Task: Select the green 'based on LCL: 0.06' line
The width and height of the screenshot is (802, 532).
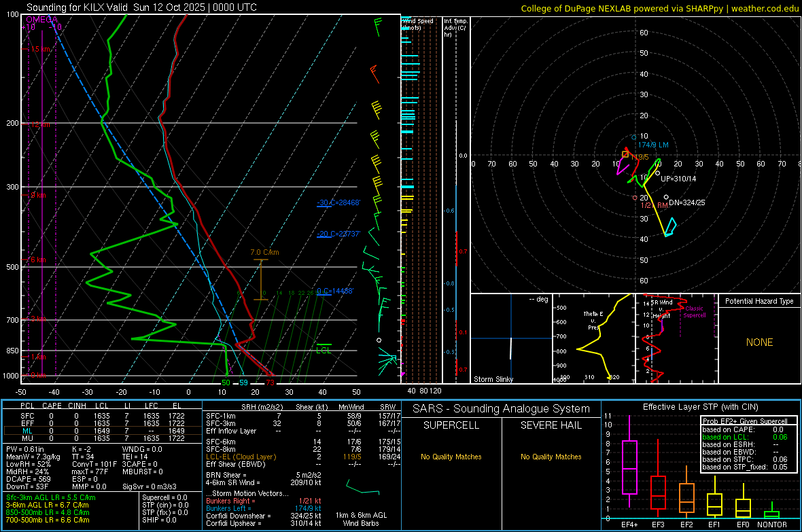Action: click(x=745, y=437)
